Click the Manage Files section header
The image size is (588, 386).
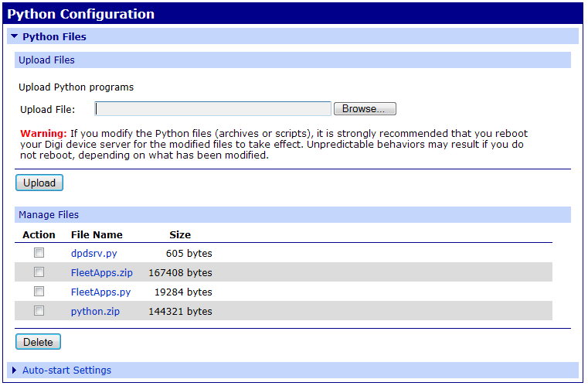(x=49, y=215)
